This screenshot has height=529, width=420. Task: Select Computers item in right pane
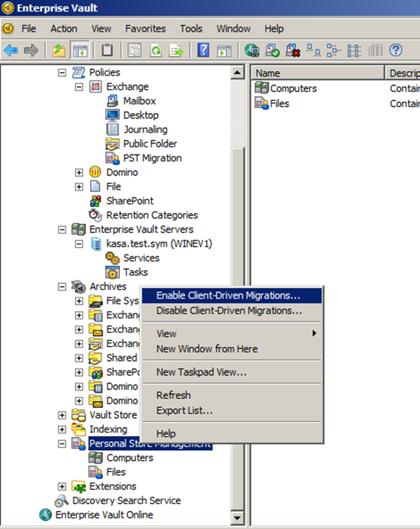tap(293, 88)
